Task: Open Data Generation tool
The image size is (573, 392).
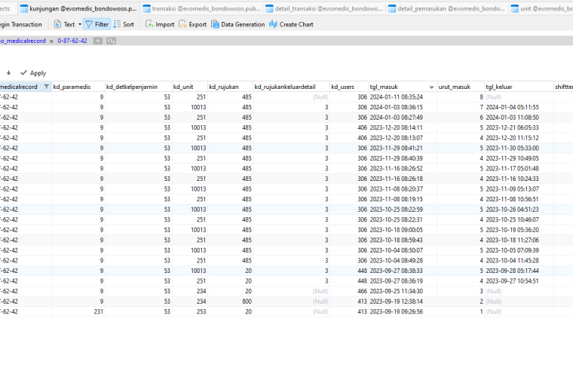Action: pyautogui.click(x=238, y=24)
